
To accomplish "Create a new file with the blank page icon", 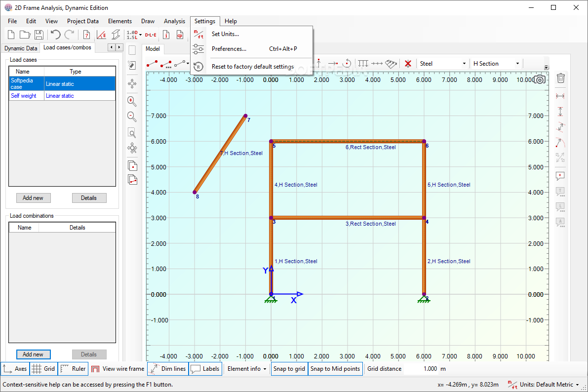I will click(x=11, y=35).
